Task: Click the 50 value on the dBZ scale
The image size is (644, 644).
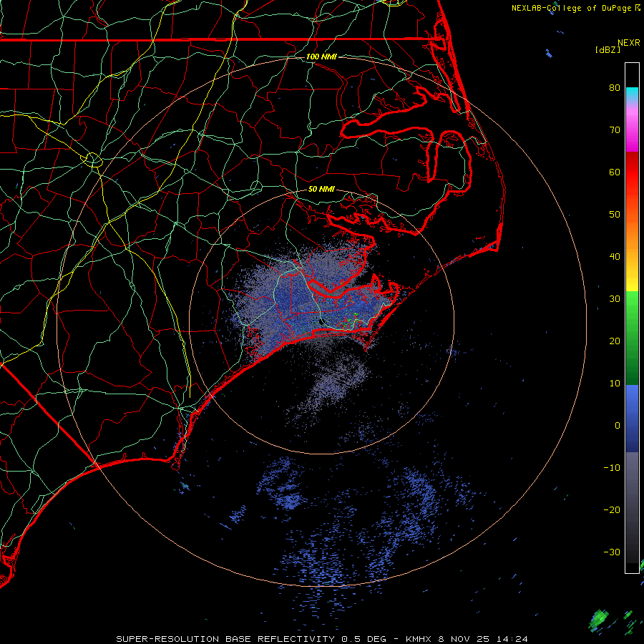Action: (615, 215)
